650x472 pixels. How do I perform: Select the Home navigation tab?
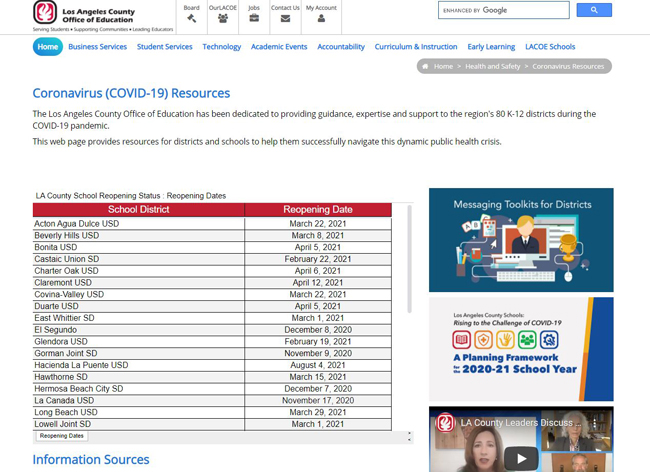point(48,47)
